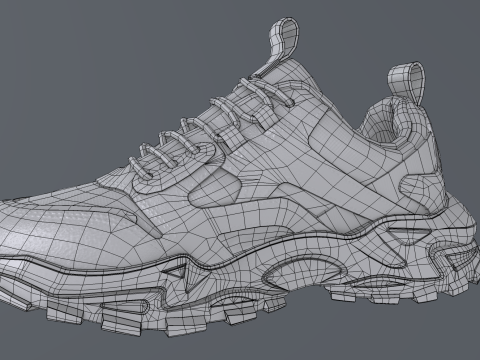Select the triangular cutout in the midsole

tap(178, 272)
